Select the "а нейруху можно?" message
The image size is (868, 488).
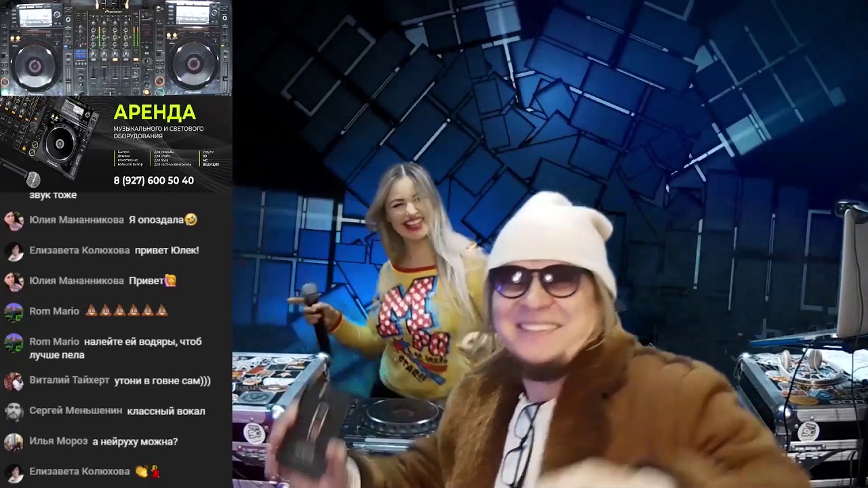(135, 441)
